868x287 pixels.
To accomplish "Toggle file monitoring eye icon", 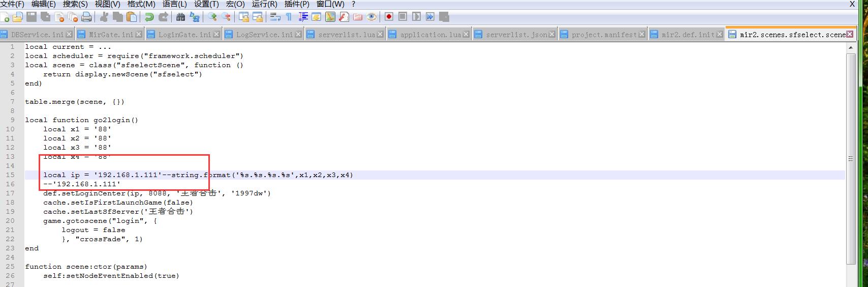I will click(372, 17).
